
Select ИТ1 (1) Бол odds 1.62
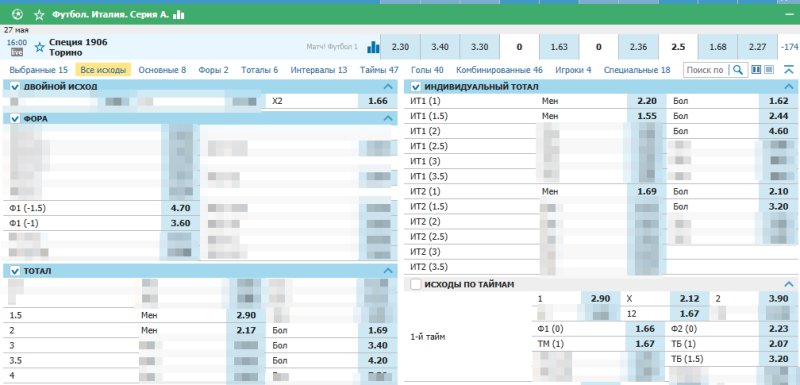coord(779,101)
